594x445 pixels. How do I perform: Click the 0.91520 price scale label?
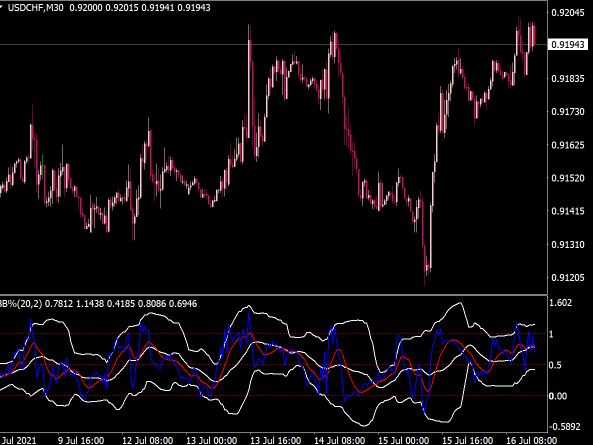pos(567,178)
